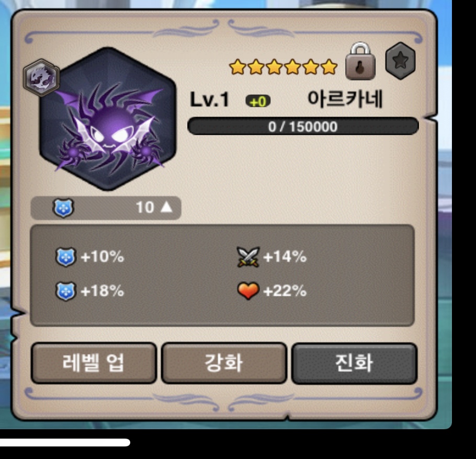The image size is (476, 459).
Task: Tap the crossed swords attack icon
Action: 248,257
